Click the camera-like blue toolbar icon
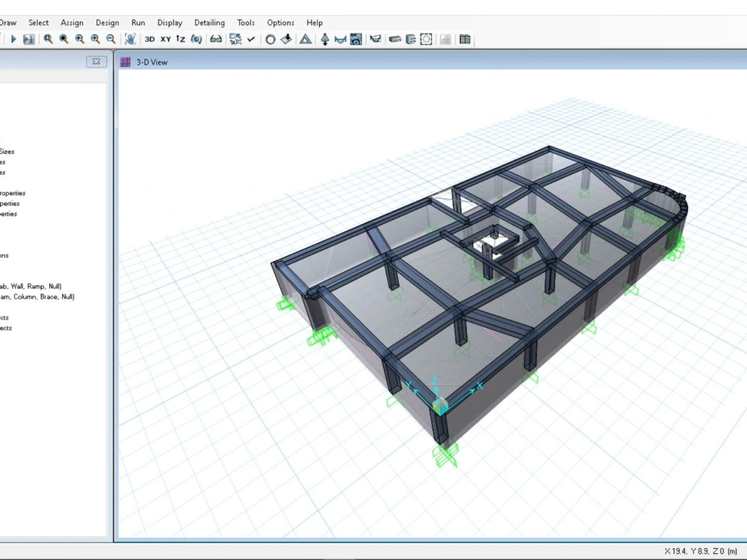 [x=356, y=39]
